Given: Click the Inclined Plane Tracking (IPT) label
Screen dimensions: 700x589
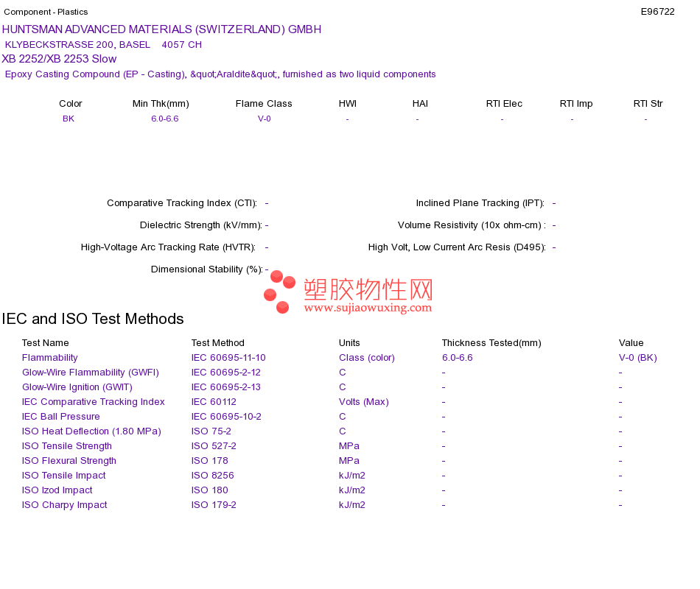Looking at the screenshot, I should (x=480, y=203).
